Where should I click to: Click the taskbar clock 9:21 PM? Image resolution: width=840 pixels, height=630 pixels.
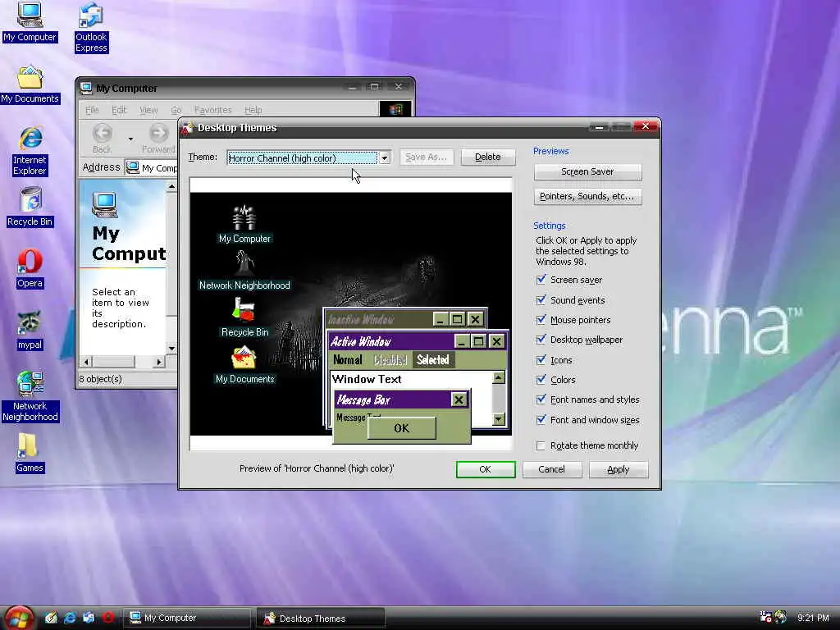813,618
